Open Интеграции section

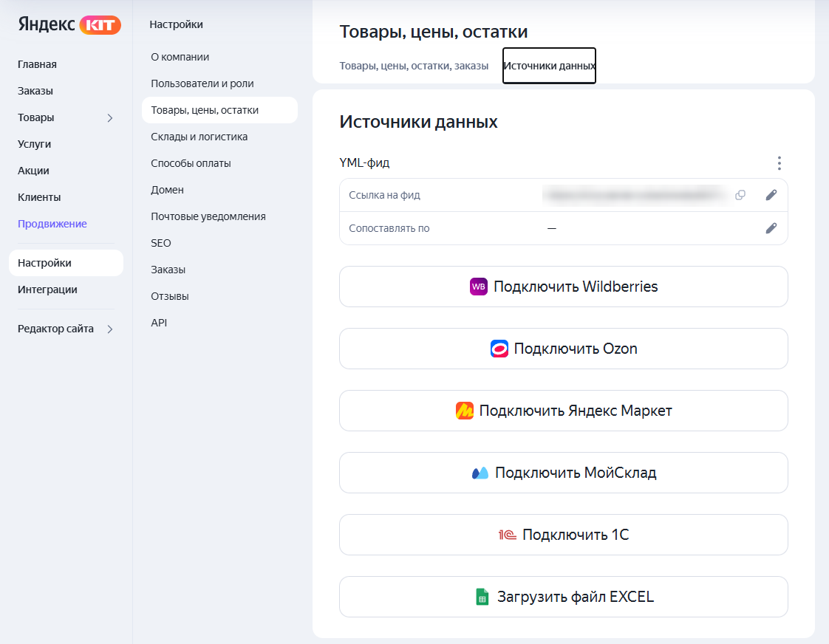coord(47,290)
